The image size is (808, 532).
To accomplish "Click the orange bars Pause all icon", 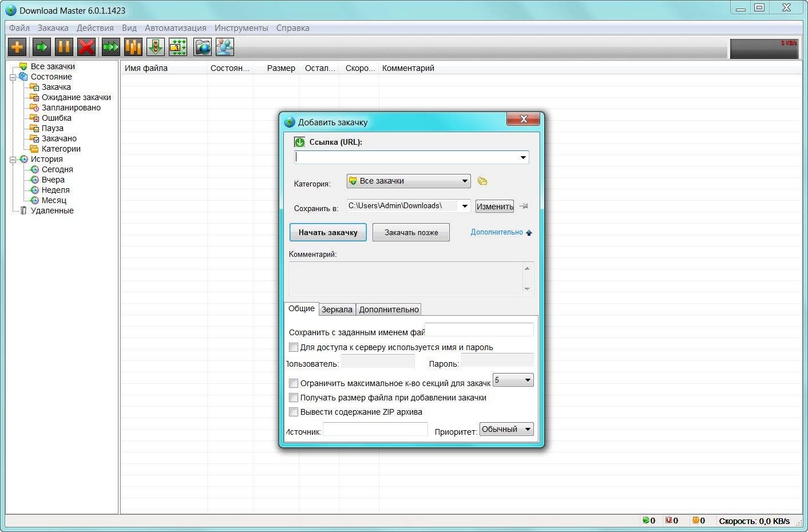I will [x=133, y=47].
